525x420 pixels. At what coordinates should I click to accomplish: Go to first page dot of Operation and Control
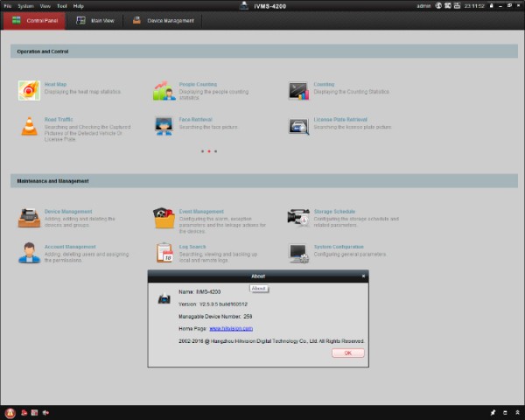pyautogui.click(x=202, y=151)
